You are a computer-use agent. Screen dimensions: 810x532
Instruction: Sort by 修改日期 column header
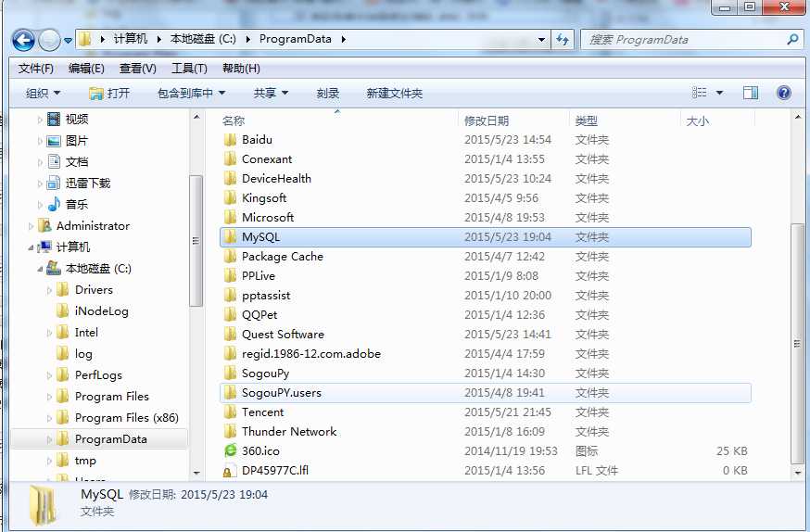tap(487, 120)
